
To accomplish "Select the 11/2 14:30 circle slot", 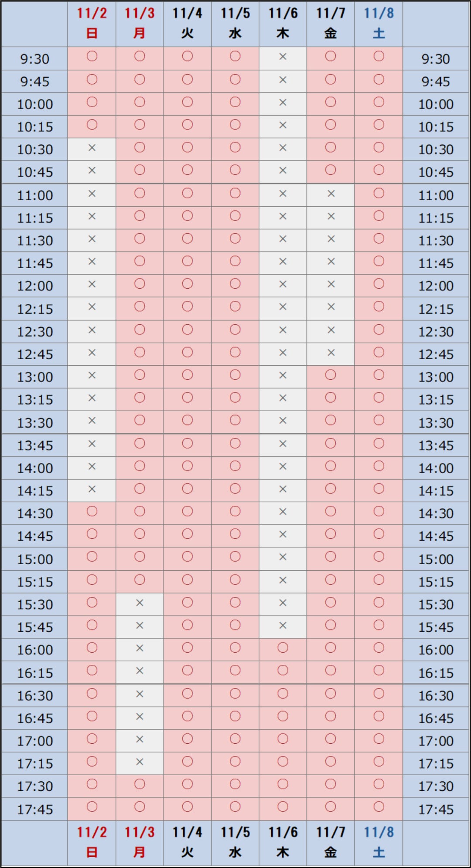I will point(92,511).
